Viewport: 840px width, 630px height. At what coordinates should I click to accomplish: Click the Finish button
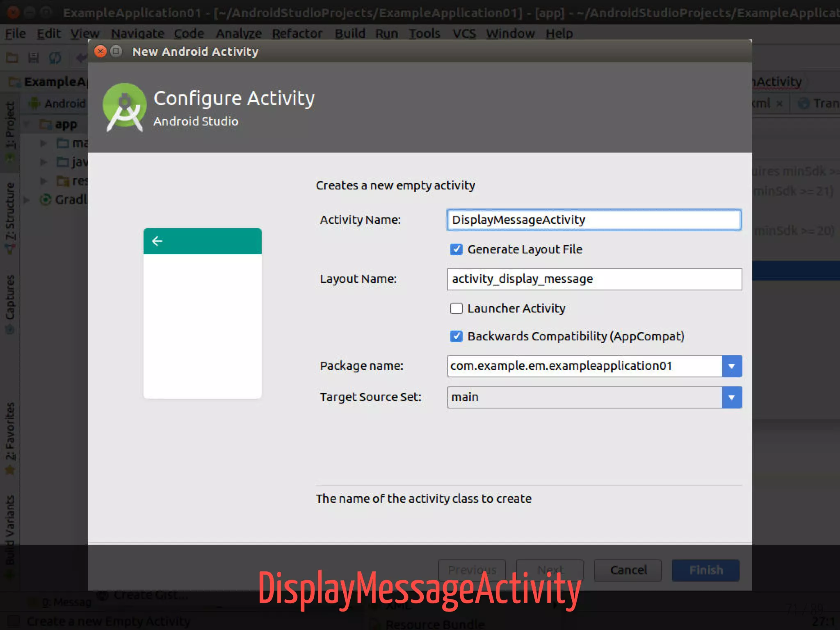tap(705, 570)
